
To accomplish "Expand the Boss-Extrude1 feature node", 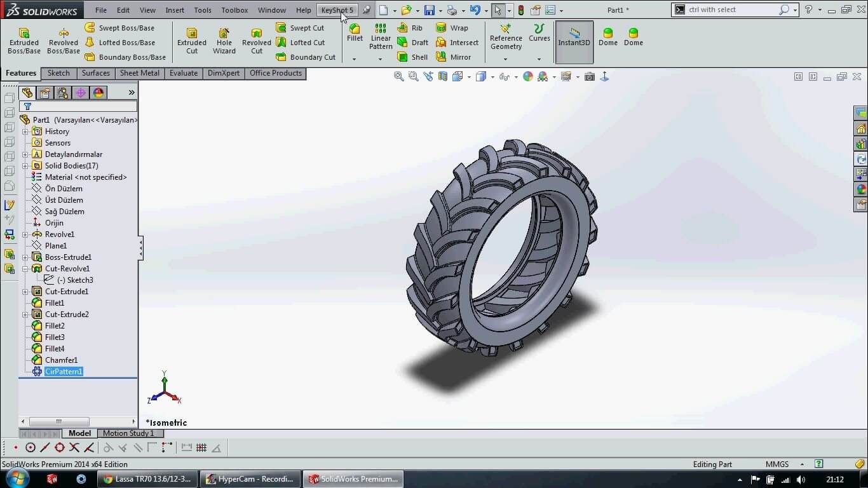I will pyautogui.click(x=25, y=257).
